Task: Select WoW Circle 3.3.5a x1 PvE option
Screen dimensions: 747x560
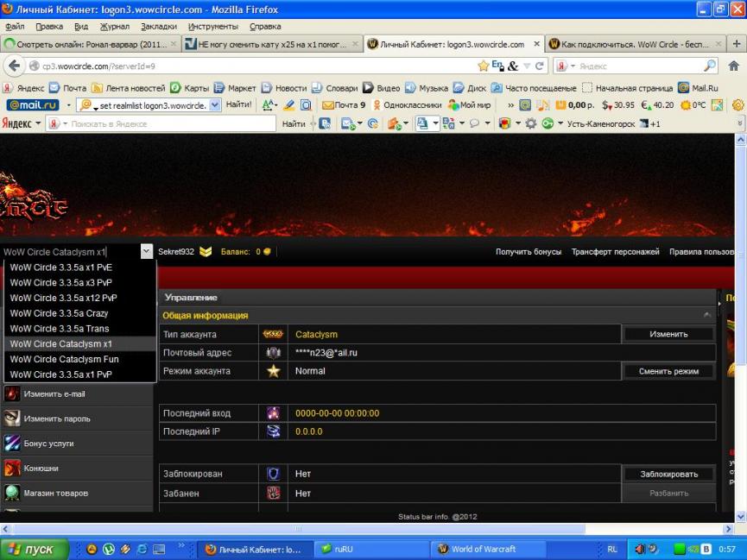Action: pyautogui.click(x=61, y=267)
